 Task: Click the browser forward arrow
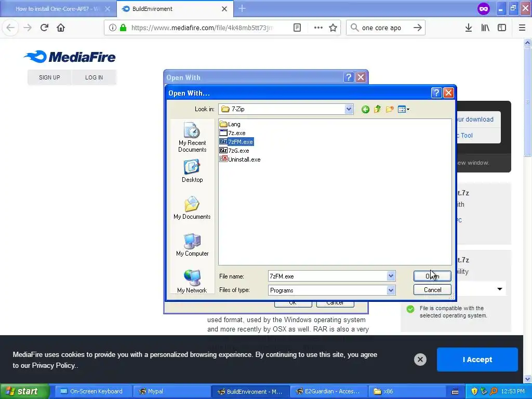tap(28, 28)
